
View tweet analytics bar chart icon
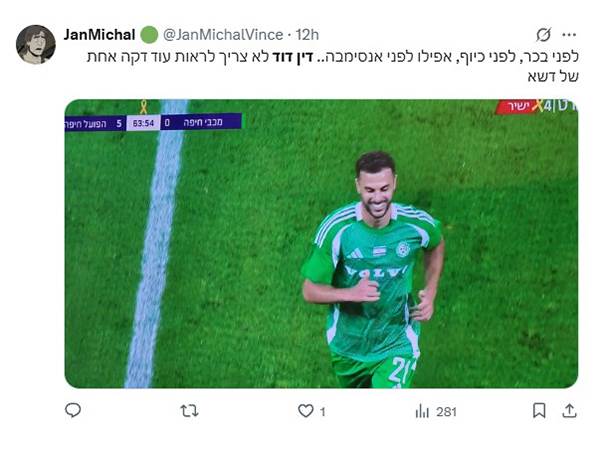tap(422, 411)
